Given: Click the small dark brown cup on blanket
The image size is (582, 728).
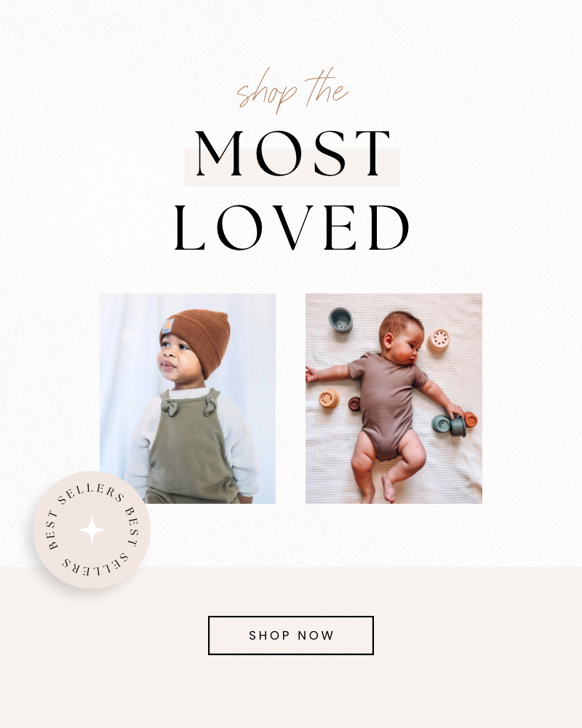Looking at the screenshot, I should point(354,404).
